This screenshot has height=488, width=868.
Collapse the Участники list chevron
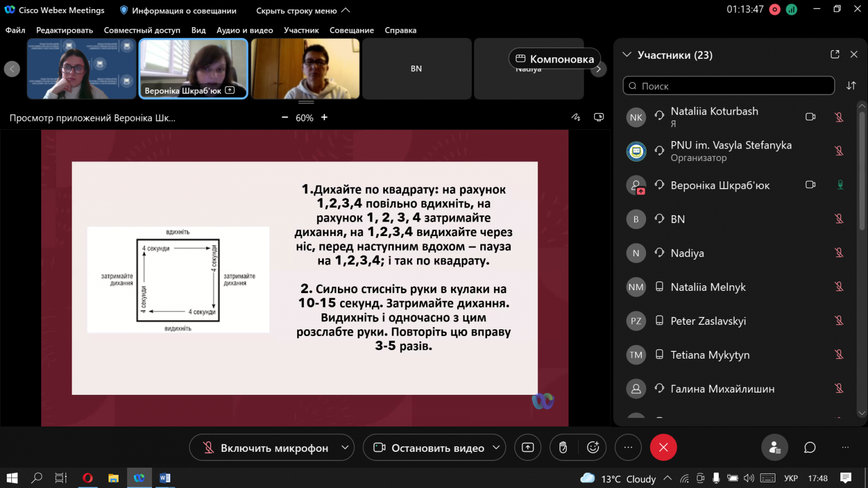[x=626, y=55]
